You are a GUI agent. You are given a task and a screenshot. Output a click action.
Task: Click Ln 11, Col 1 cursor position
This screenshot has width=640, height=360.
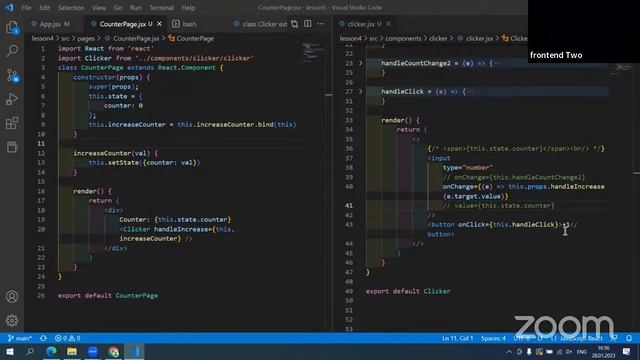[457, 338]
